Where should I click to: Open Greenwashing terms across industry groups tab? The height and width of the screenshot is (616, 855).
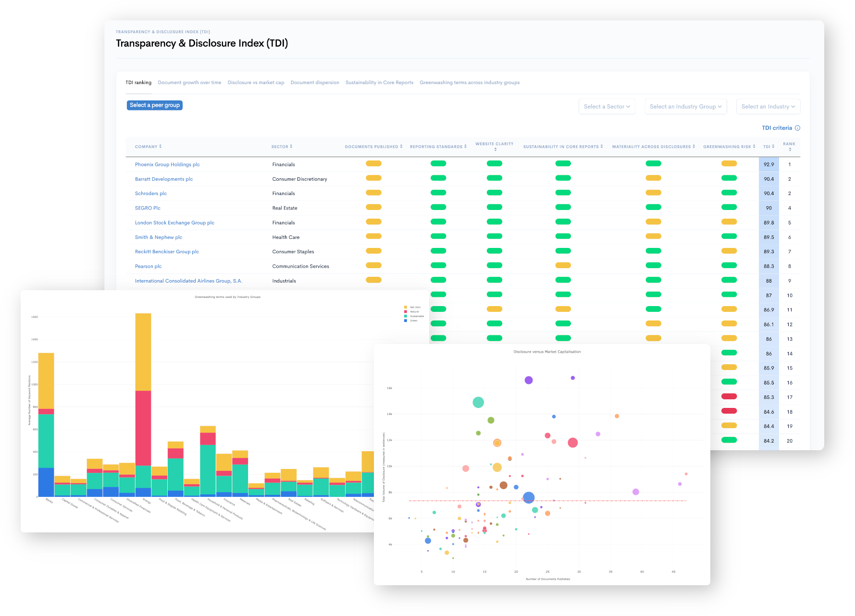point(470,83)
